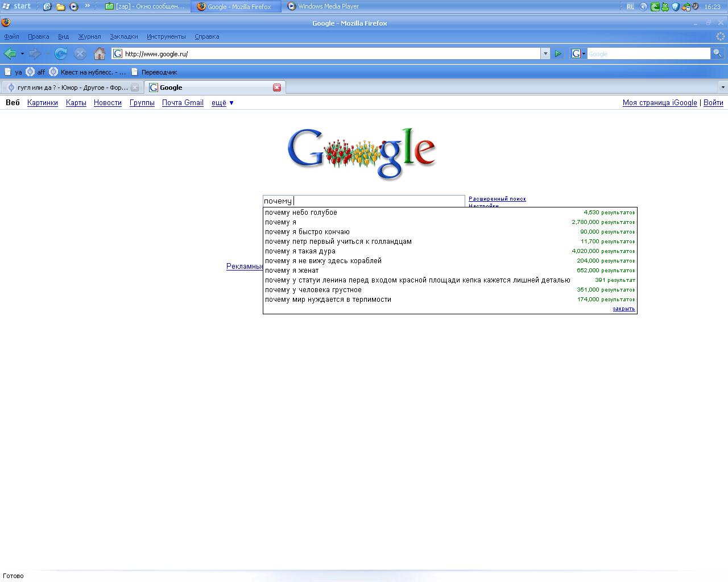
Task: Open the list all tabs dropdown
Action: click(x=723, y=88)
